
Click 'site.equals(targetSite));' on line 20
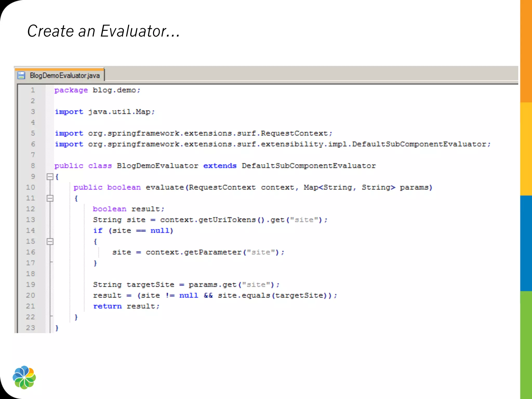pos(277,296)
